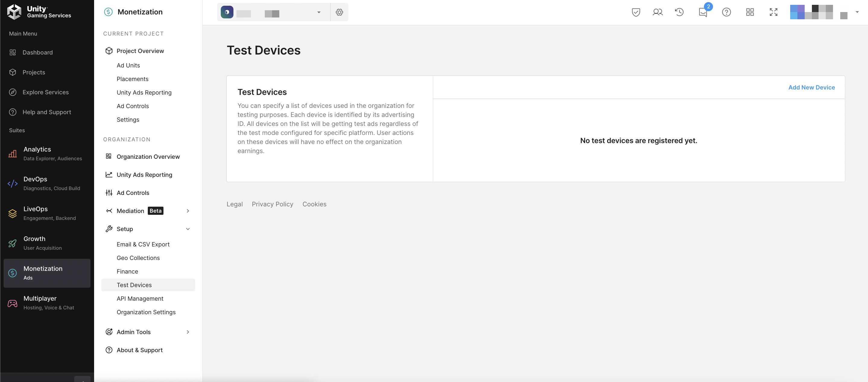Open project Unity Ads Reporting
Image resolution: width=868 pixels, height=382 pixels.
pyautogui.click(x=144, y=92)
